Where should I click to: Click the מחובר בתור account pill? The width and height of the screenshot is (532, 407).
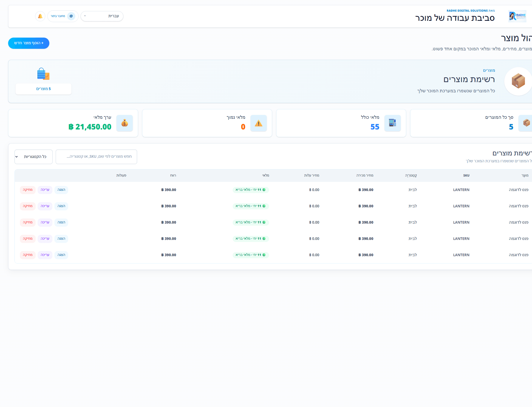(63, 16)
